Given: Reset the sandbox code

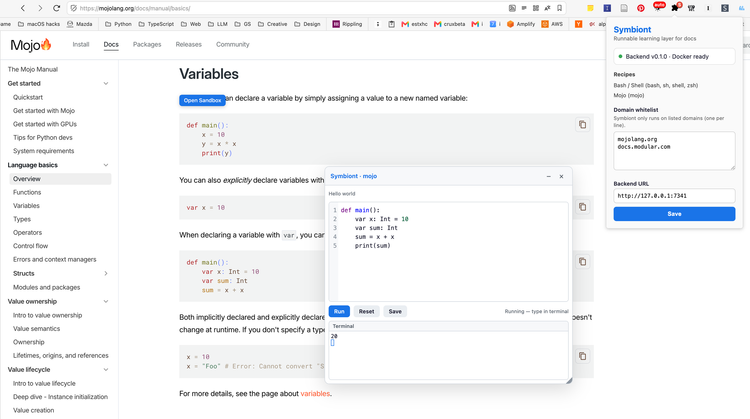Looking at the screenshot, I should point(366,311).
